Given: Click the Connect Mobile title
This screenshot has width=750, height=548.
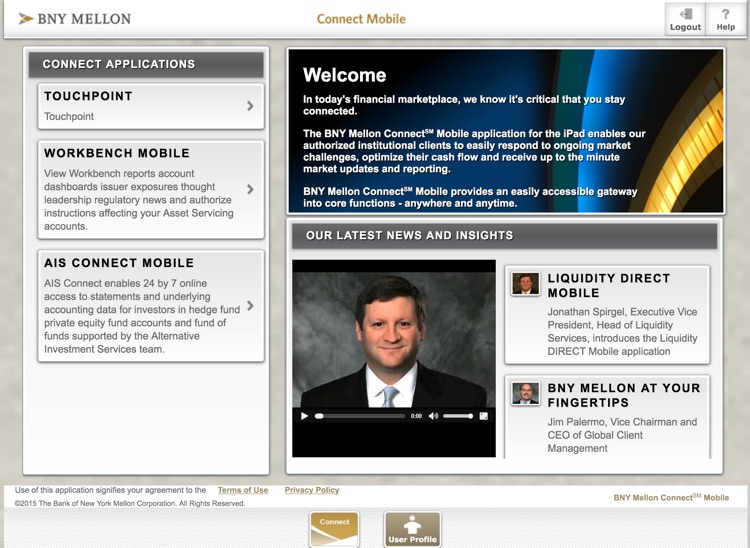Looking at the screenshot, I should coord(361,19).
